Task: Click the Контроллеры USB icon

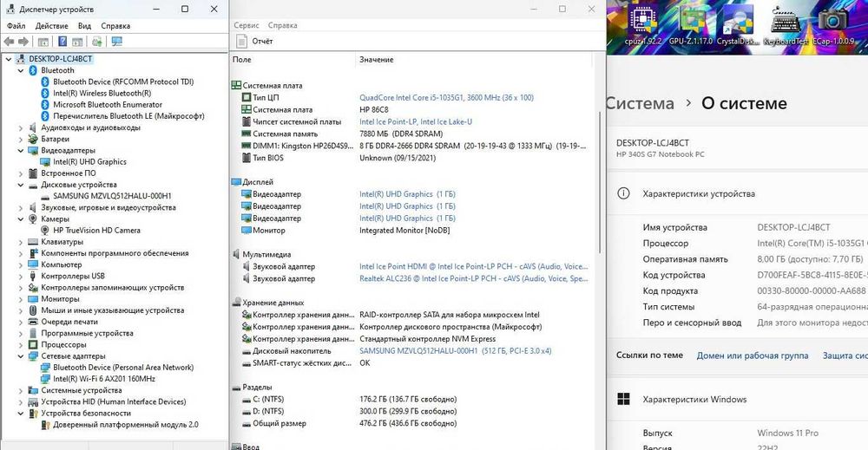Action: pyautogui.click(x=33, y=276)
